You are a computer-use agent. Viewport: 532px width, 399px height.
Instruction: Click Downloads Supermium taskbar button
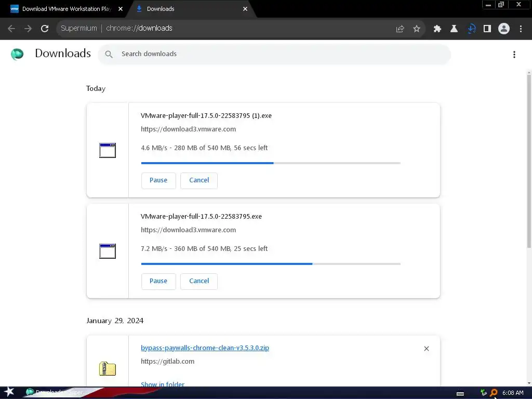tap(57, 393)
